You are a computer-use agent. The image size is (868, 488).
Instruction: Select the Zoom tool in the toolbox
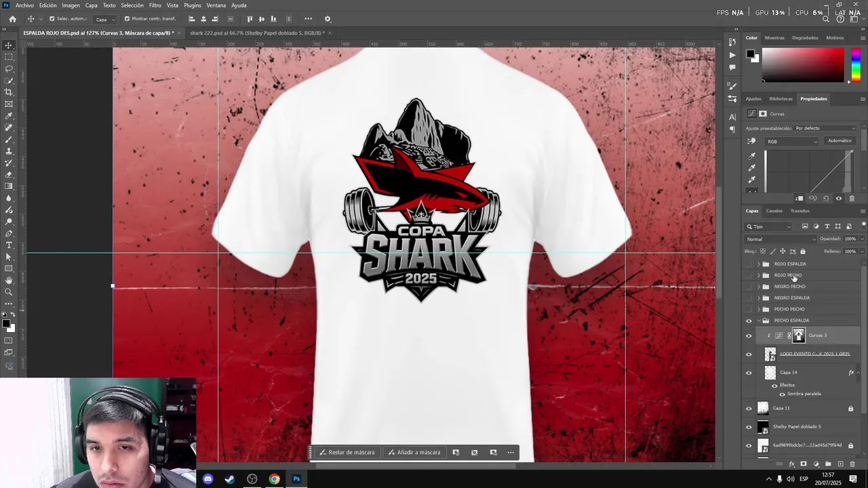pyautogui.click(x=9, y=292)
